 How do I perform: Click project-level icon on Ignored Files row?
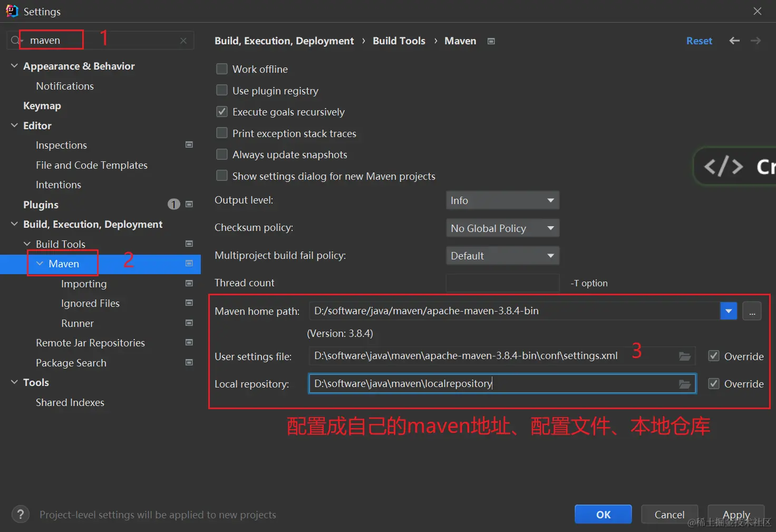[x=189, y=303]
